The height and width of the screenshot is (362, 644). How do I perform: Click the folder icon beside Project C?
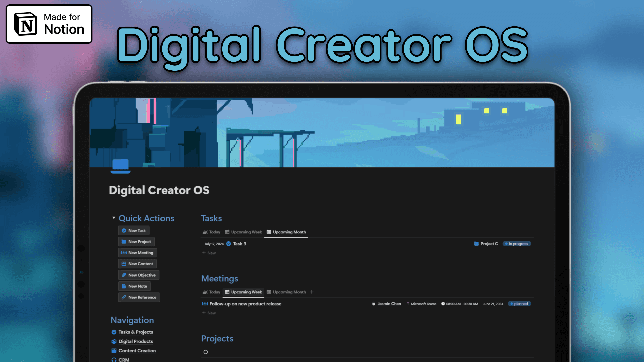point(476,244)
